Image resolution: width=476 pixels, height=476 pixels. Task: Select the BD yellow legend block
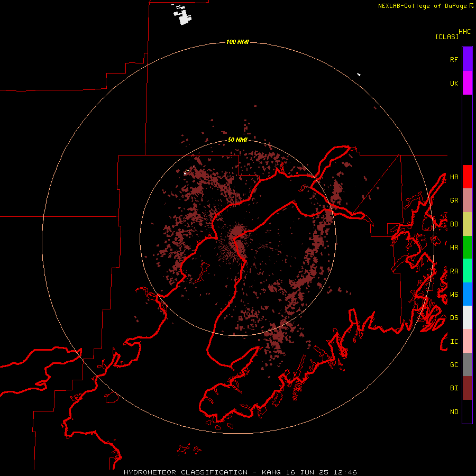(467, 224)
